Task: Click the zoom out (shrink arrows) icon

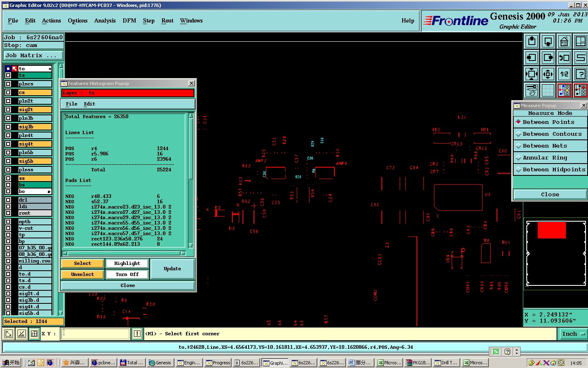Action: 548,74
